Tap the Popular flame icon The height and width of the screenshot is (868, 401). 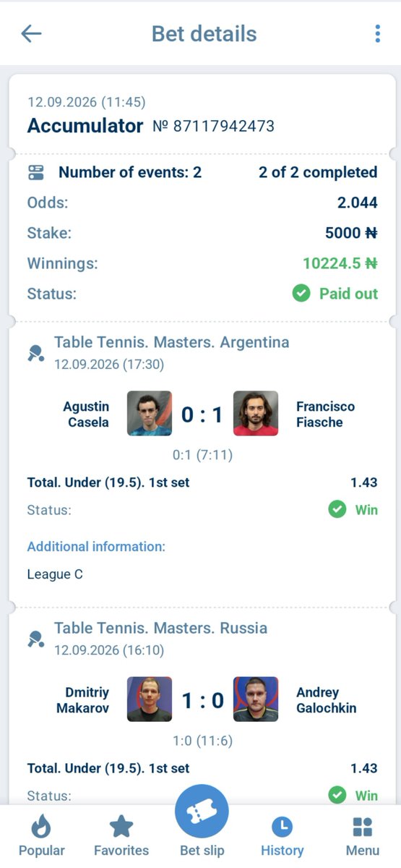point(42,827)
